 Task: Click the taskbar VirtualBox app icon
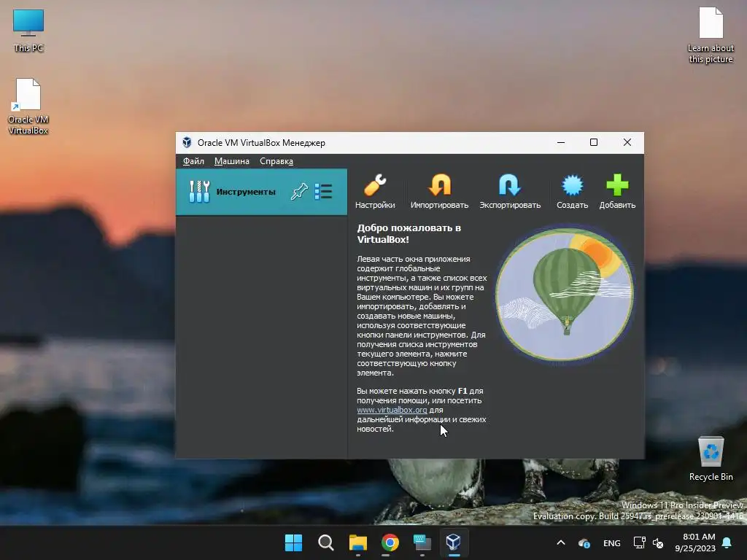click(454, 542)
